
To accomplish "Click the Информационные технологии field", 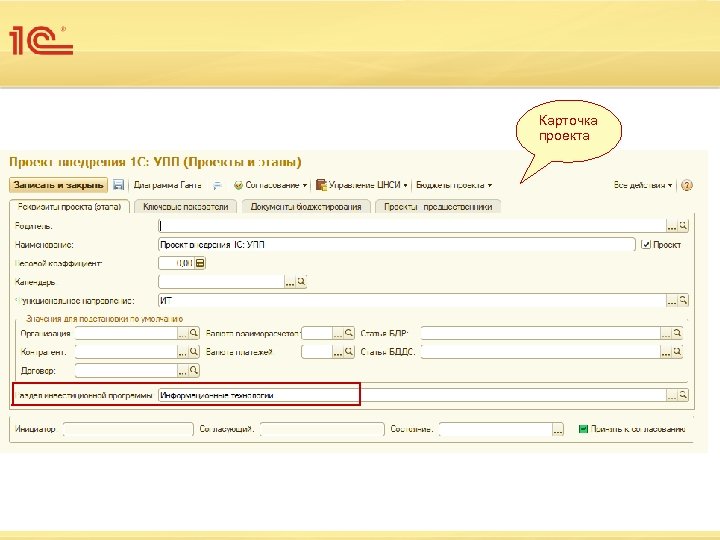I will pos(412,395).
